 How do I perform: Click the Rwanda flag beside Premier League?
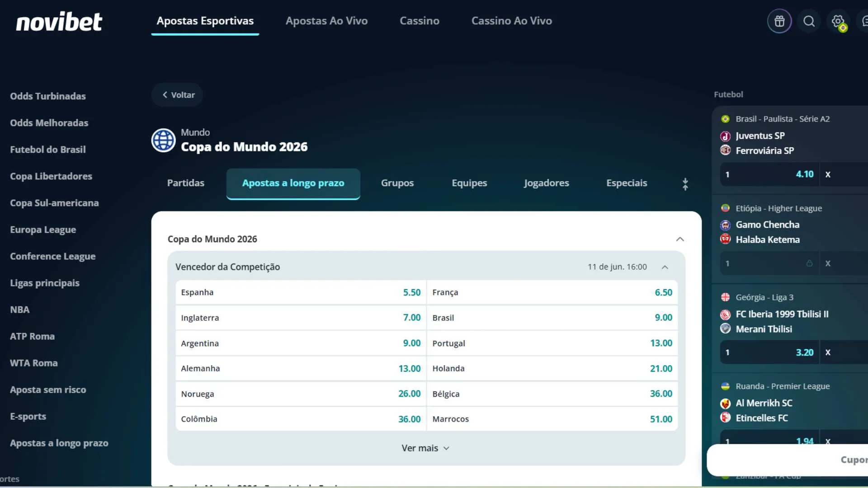click(726, 386)
